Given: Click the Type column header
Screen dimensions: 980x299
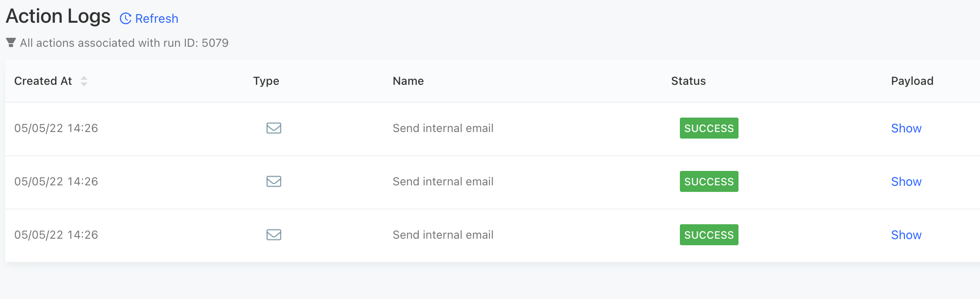Looking at the screenshot, I should tap(266, 81).
